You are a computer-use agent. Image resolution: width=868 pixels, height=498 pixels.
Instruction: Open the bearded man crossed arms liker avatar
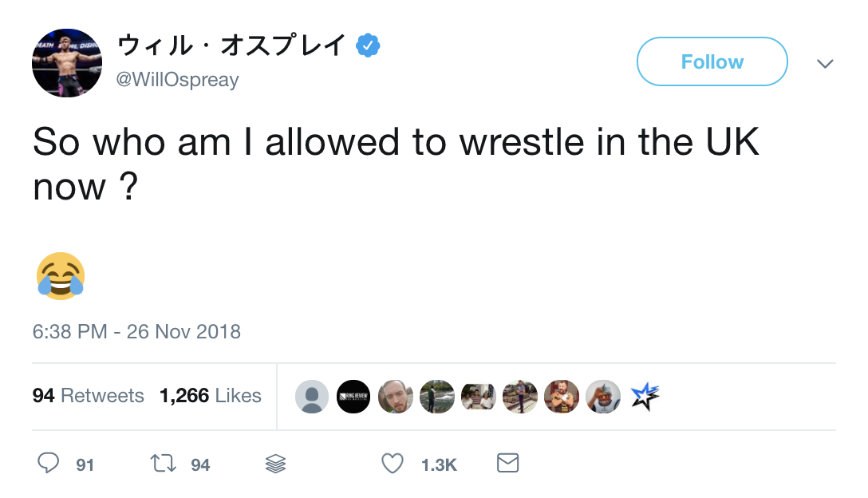(561, 397)
